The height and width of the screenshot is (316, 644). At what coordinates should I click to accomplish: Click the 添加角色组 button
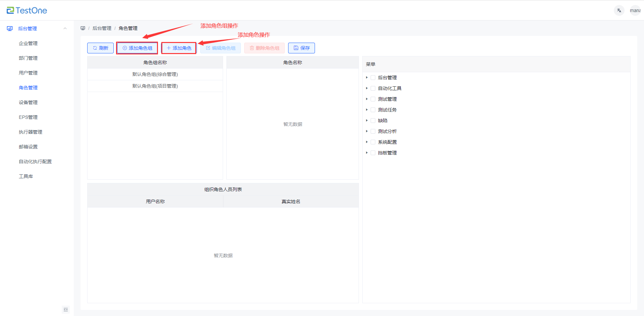pos(137,48)
